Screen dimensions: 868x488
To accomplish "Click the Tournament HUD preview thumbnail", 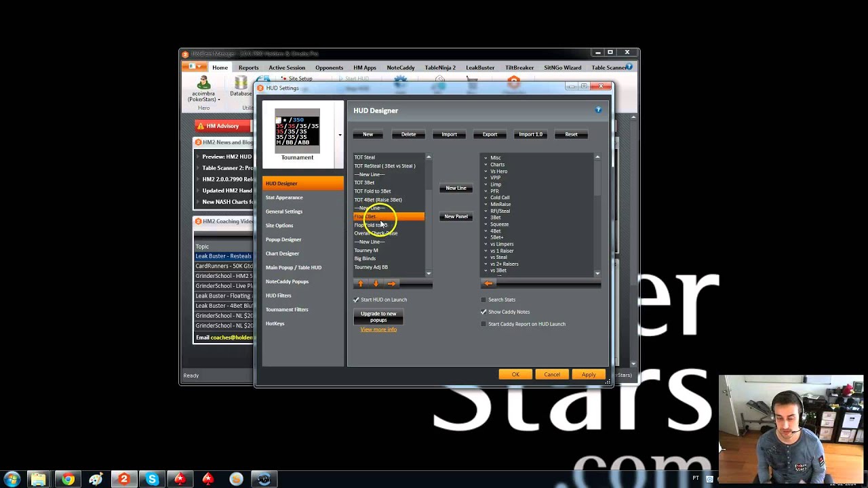I will click(x=297, y=131).
